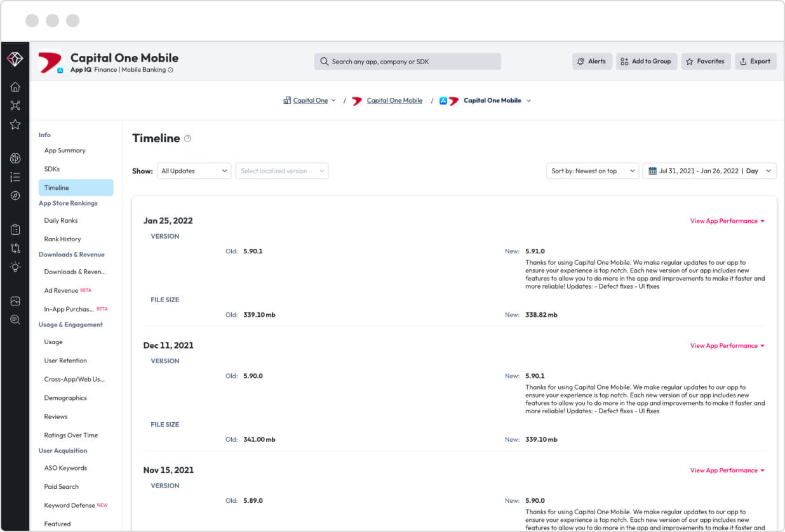The image size is (785, 532).
Task: Open the network nodes icon in the sidebar
Action: 15,105
